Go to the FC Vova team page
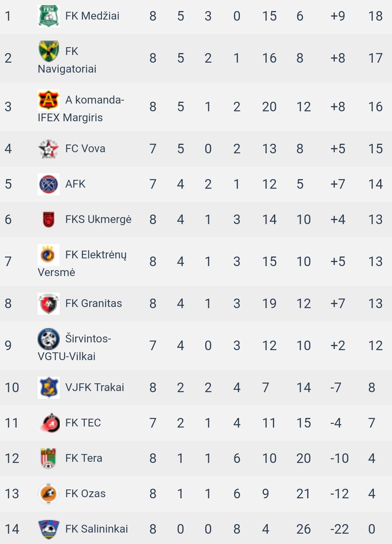The image size is (392, 544). 85,149
